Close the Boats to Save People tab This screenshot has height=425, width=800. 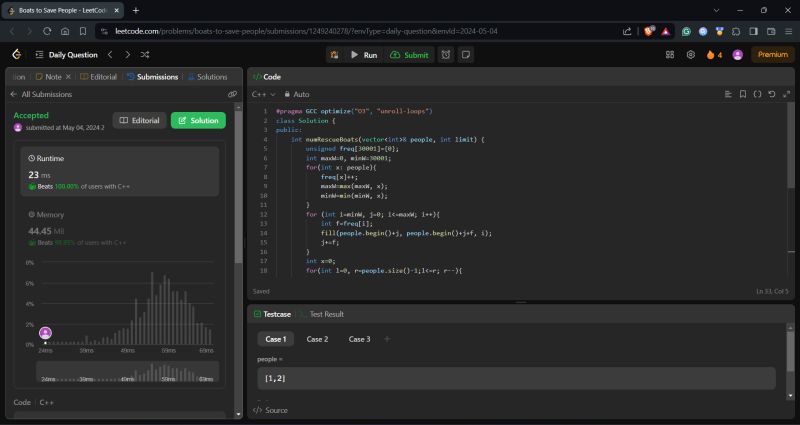pyautogui.click(x=116, y=10)
